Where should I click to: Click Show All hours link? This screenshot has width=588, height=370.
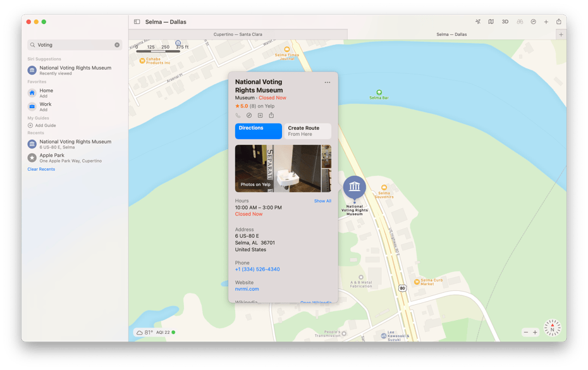coord(322,201)
